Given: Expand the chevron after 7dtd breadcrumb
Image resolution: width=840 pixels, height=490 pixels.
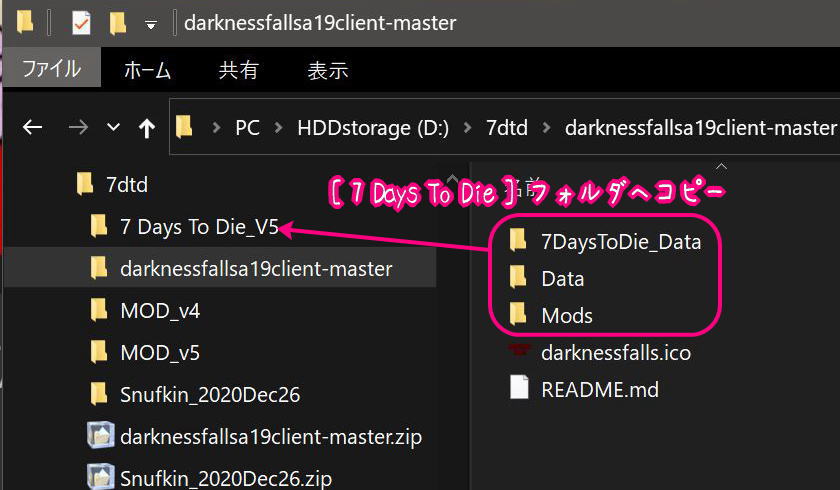Looking at the screenshot, I should [x=546, y=128].
